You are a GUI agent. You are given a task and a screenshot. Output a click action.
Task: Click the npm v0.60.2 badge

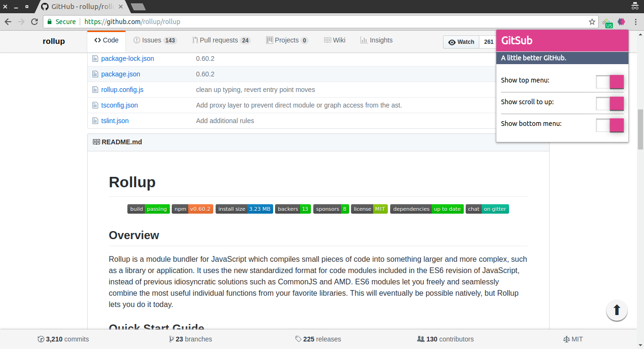192,209
